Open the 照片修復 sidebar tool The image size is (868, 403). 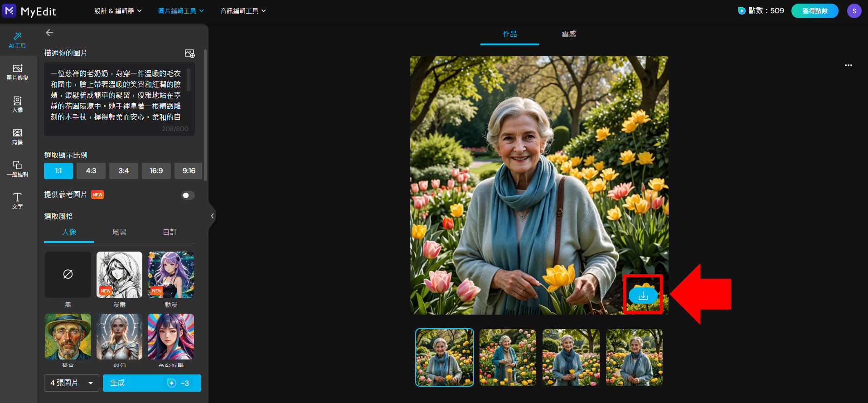(x=18, y=72)
